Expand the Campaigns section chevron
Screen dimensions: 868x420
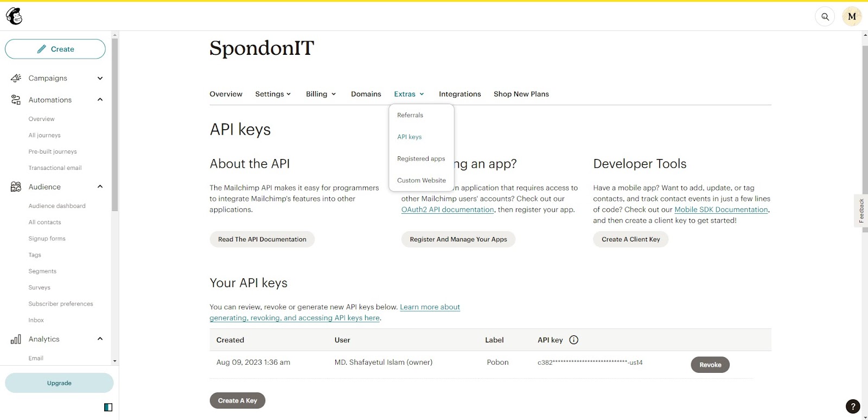(x=100, y=78)
